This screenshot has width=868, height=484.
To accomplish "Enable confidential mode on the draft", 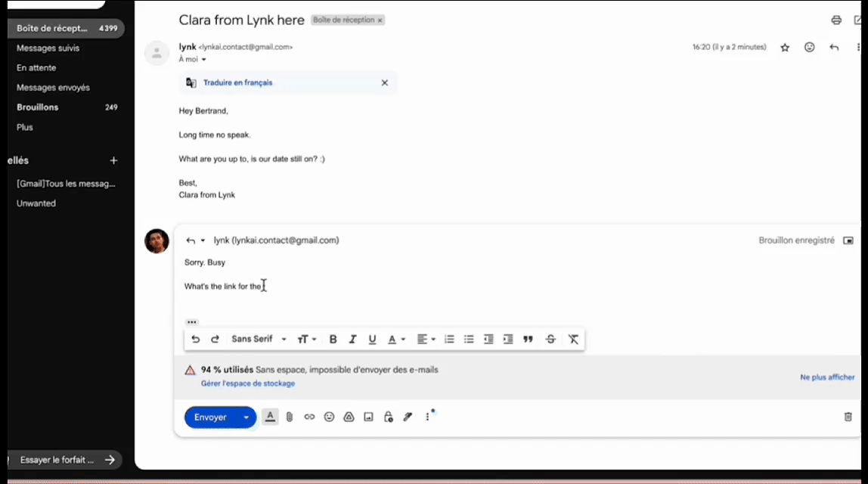I will pyautogui.click(x=388, y=417).
